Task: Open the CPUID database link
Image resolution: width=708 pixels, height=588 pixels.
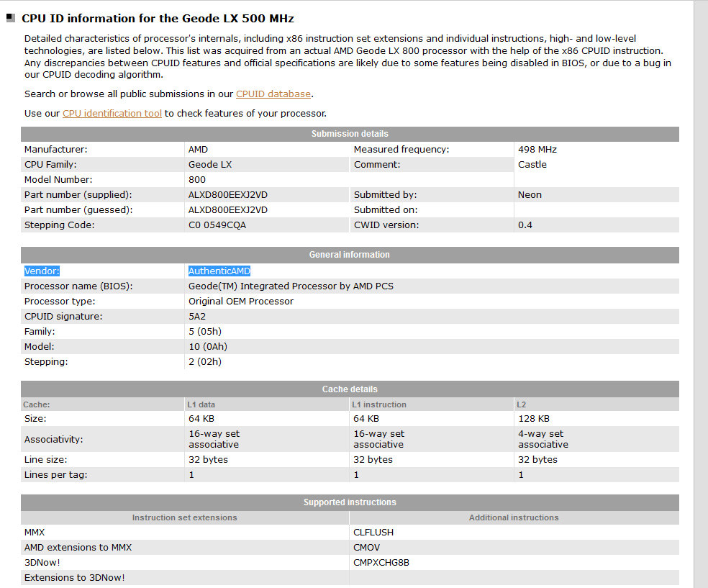Action: click(273, 94)
